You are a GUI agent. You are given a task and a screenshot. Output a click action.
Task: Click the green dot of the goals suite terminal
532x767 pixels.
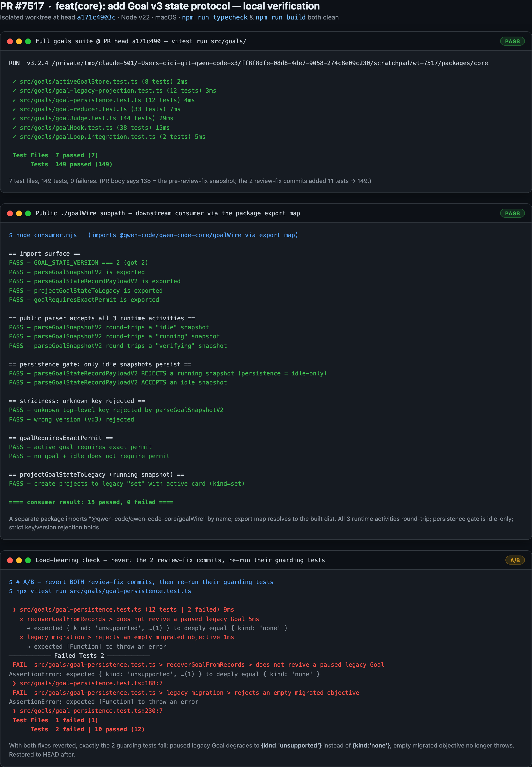coord(28,41)
